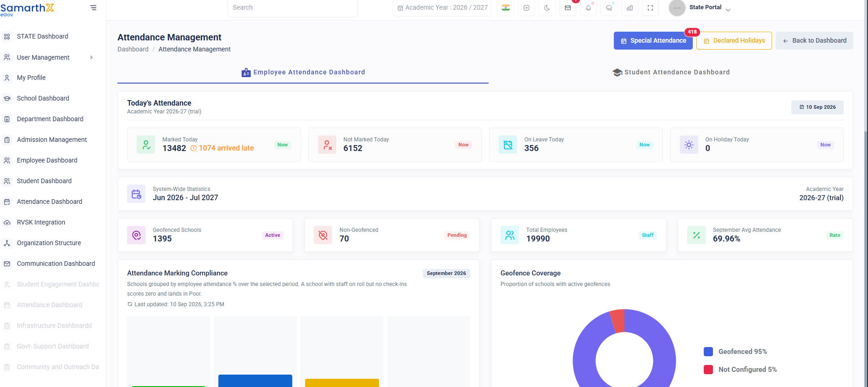Click the Special Attendance button

(653, 40)
